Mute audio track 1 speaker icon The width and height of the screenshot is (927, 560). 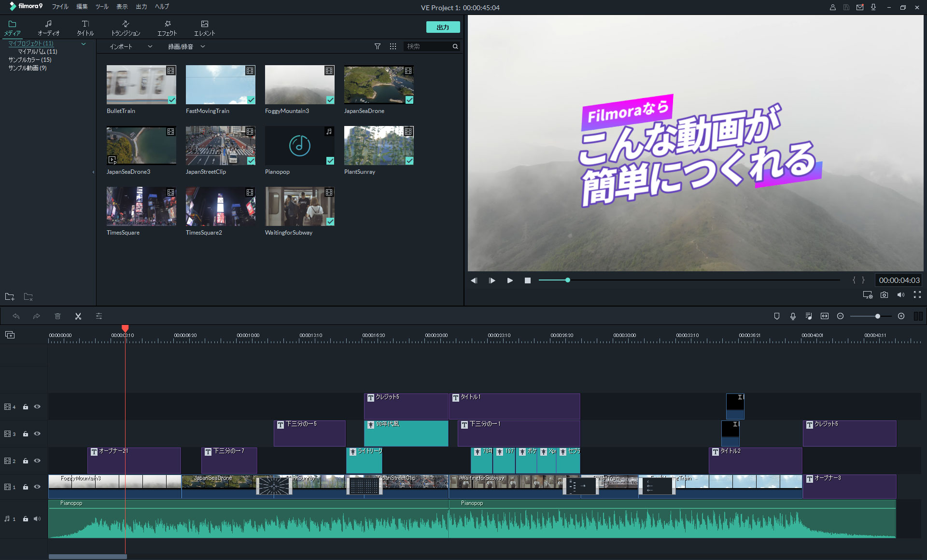[x=37, y=519]
